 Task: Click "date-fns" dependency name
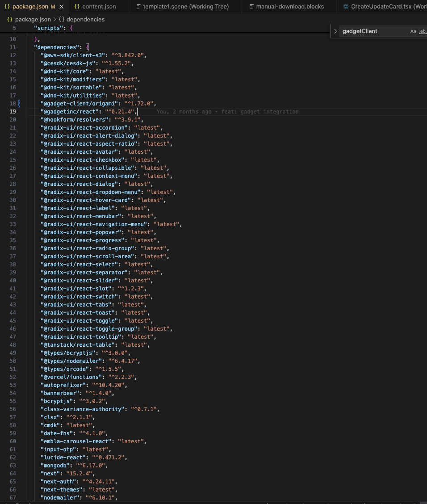tap(57, 433)
